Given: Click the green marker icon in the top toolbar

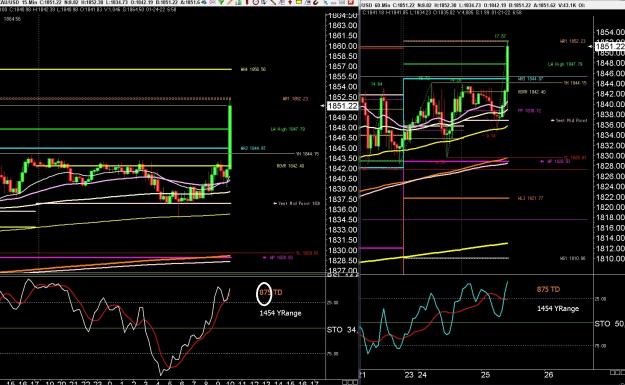Looking at the screenshot, I should tap(221, 2).
